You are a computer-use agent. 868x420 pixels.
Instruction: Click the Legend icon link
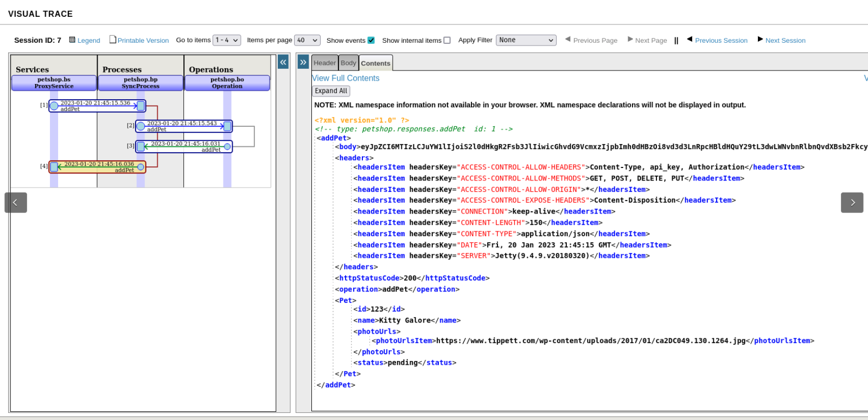(72, 40)
